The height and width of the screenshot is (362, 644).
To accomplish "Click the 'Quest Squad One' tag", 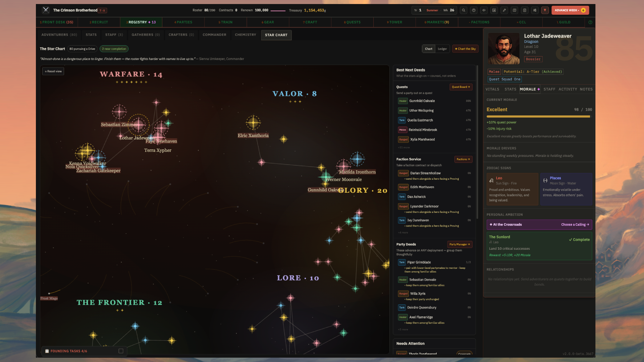I will (504, 79).
